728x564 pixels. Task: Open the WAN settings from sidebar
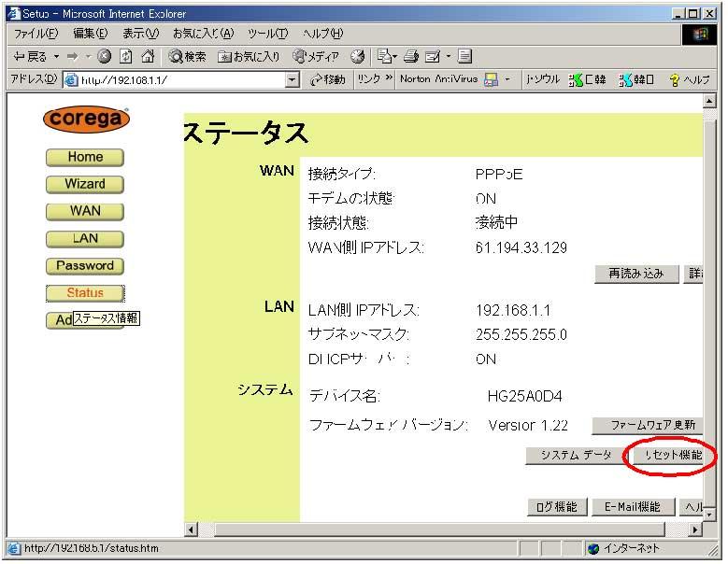(85, 211)
